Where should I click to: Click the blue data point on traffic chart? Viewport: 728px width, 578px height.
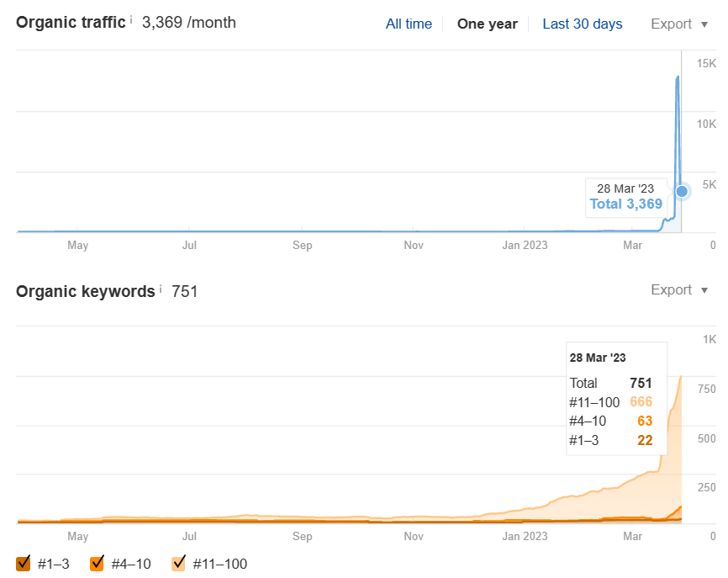click(x=682, y=191)
